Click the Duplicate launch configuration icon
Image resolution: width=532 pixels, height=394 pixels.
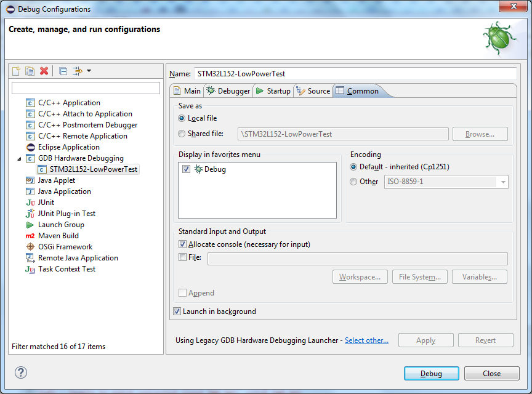[30, 71]
